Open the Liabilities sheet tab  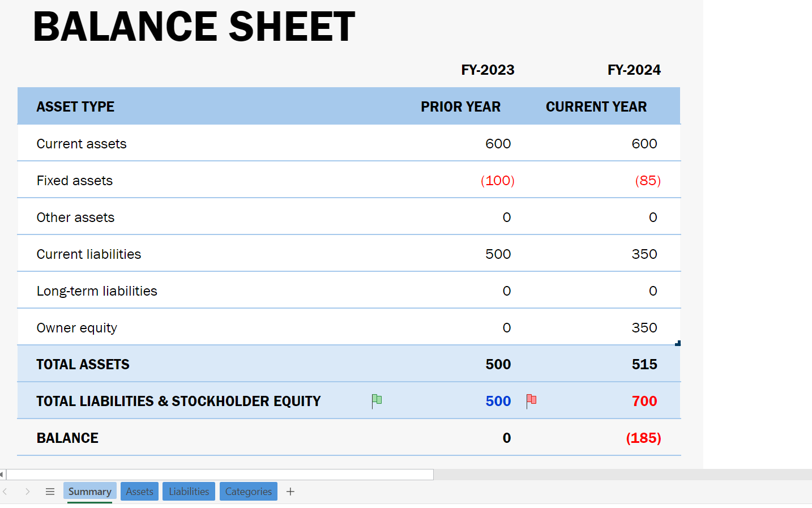click(189, 492)
